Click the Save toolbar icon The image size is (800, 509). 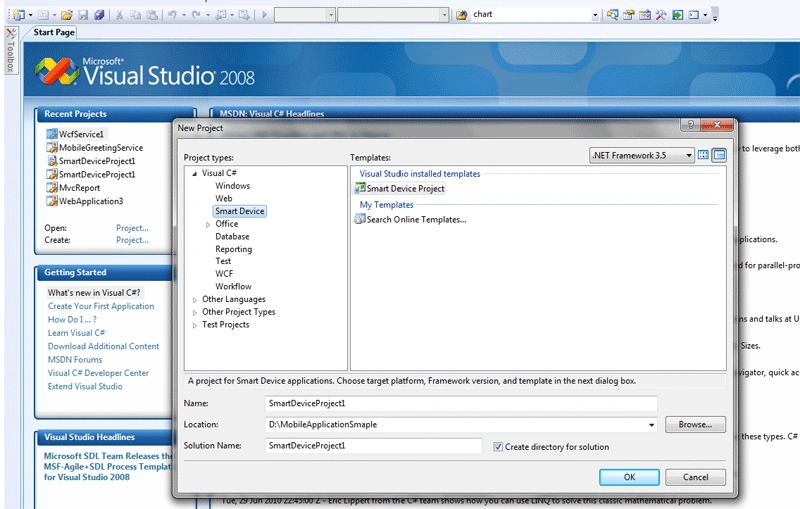click(83, 15)
